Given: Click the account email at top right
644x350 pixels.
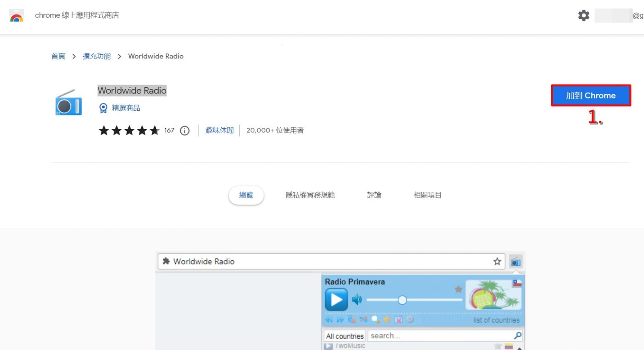Looking at the screenshot, I should [x=619, y=16].
